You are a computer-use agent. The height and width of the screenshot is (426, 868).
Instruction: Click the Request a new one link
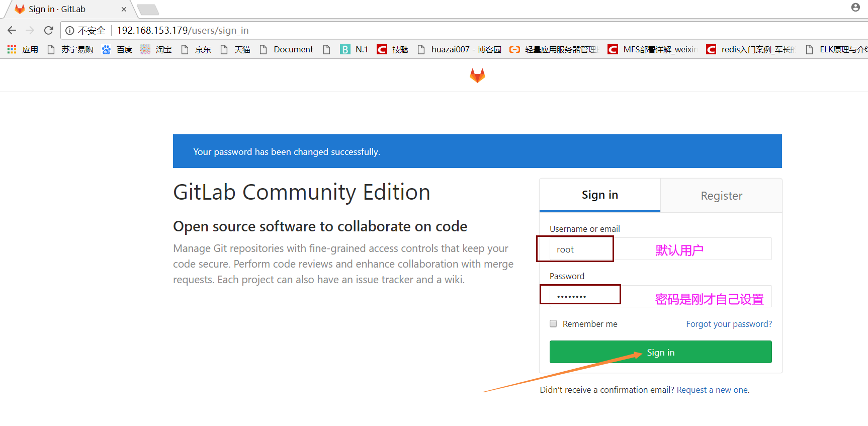pyautogui.click(x=712, y=390)
